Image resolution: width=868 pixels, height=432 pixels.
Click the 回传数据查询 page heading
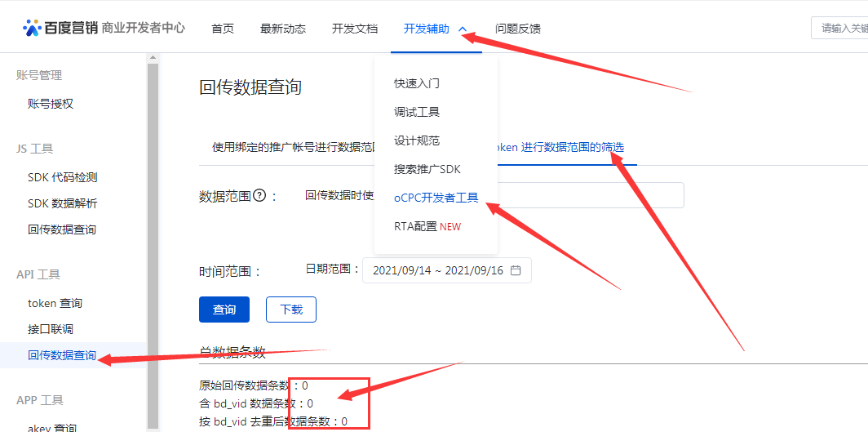pyautogui.click(x=250, y=87)
